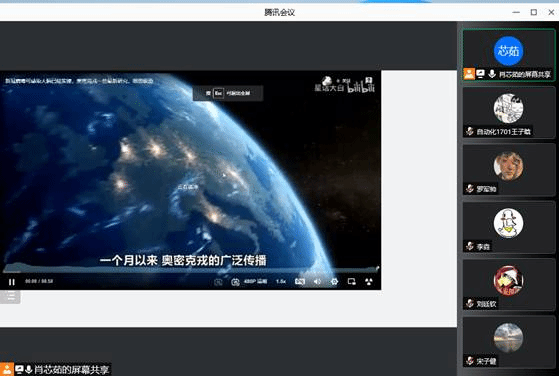Expand the gray list panel handle
Viewport: 559px width, 376px height.
10,297
